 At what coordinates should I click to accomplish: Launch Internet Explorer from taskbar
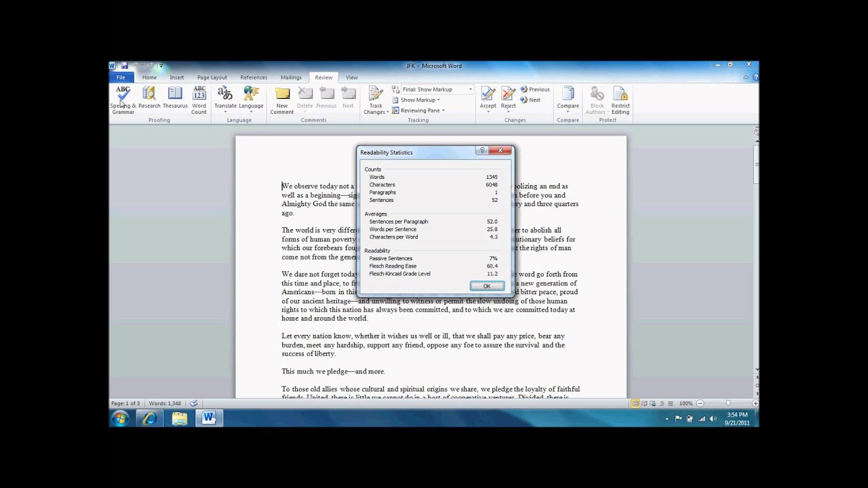tap(149, 419)
